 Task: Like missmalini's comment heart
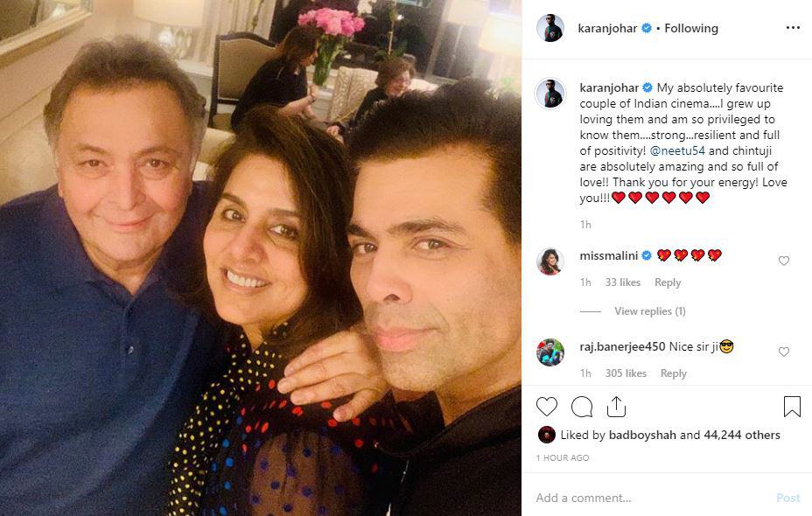coord(783,261)
